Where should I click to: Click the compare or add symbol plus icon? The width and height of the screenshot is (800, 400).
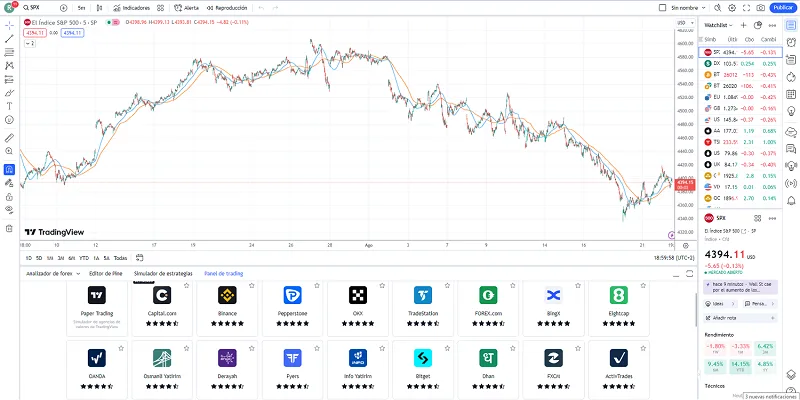pos(63,8)
